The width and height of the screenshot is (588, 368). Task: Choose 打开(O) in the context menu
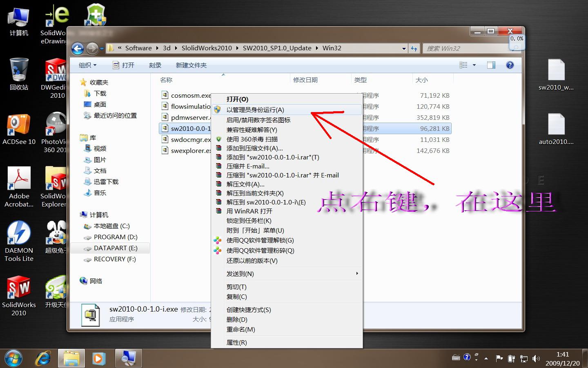(x=287, y=99)
